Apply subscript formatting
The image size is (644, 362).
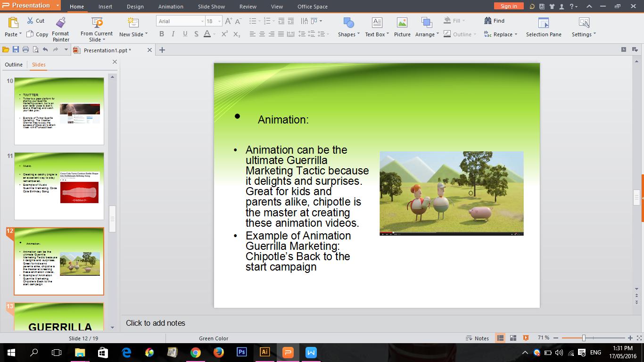coord(237,34)
